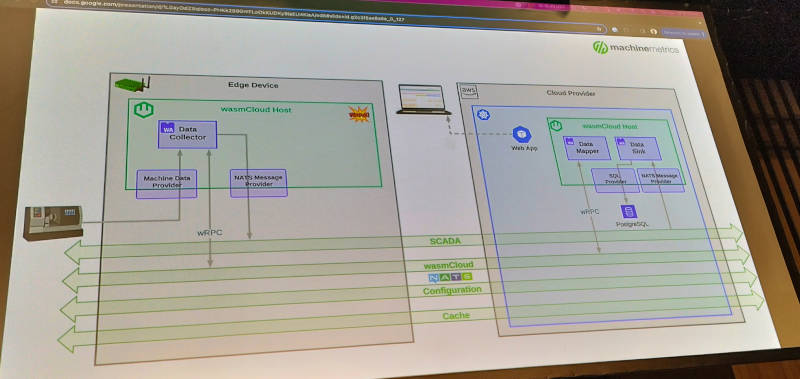Select the orange starburst badge icon
This screenshot has width=800, height=379.
[x=359, y=114]
